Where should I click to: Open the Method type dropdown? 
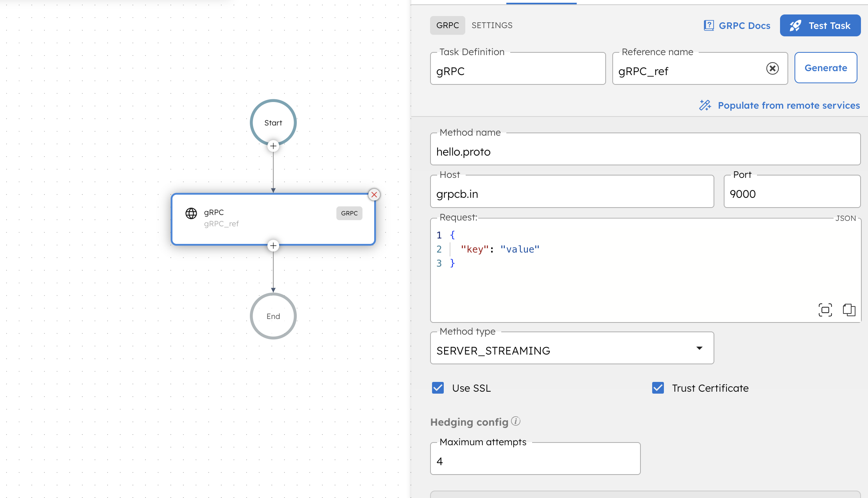pyautogui.click(x=699, y=348)
